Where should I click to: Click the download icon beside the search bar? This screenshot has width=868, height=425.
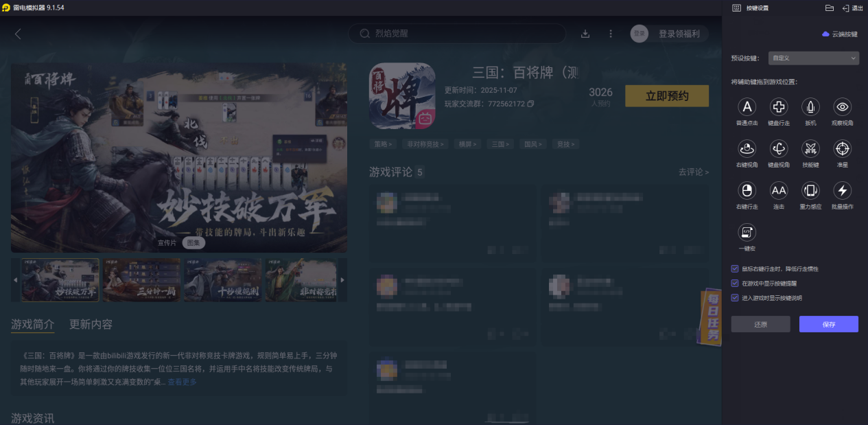[x=585, y=33]
